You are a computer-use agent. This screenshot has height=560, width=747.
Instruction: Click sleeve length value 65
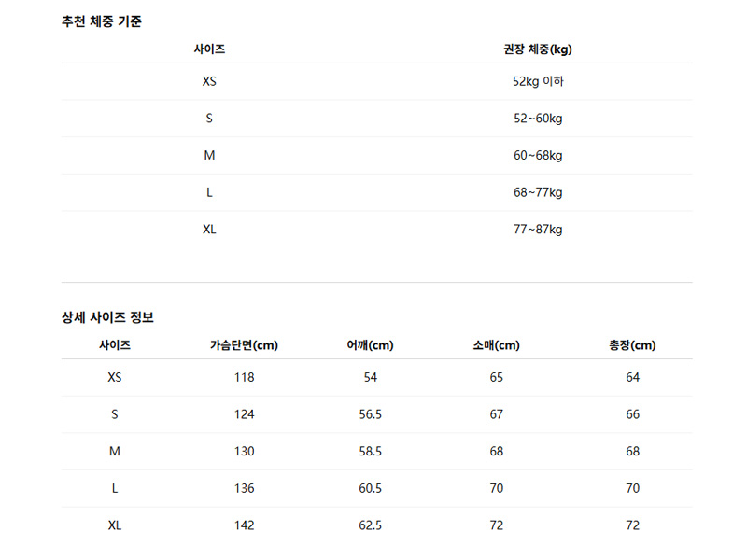point(496,377)
